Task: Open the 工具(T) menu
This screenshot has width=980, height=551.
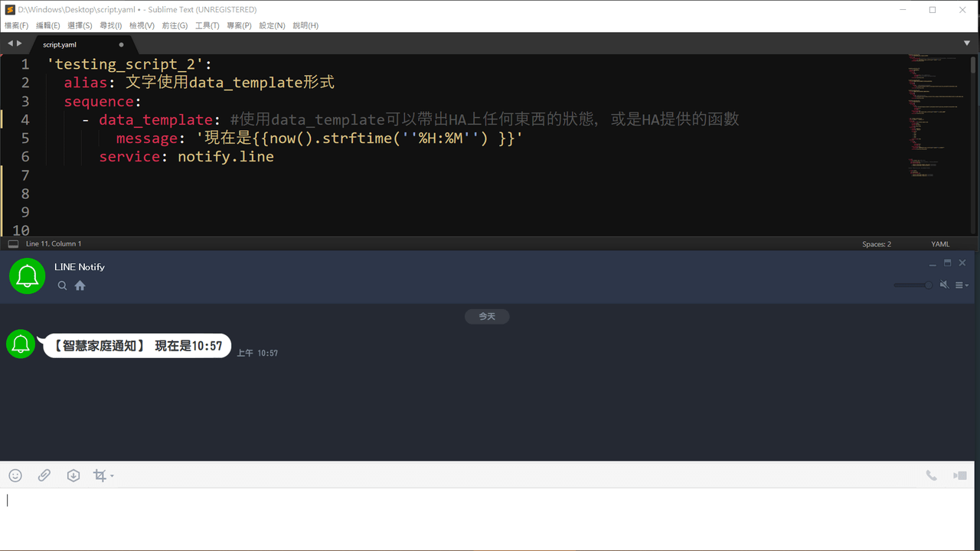Action: (207, 25)
